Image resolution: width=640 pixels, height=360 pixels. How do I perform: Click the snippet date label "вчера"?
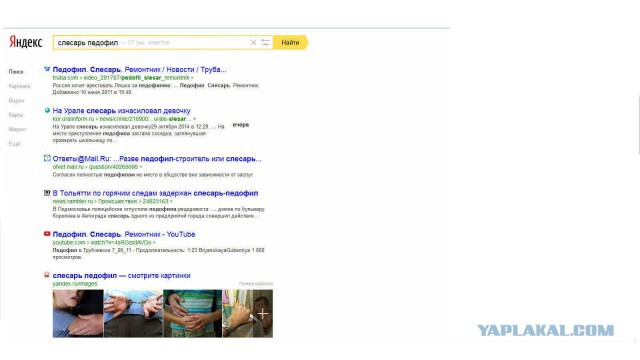point(241,125)
